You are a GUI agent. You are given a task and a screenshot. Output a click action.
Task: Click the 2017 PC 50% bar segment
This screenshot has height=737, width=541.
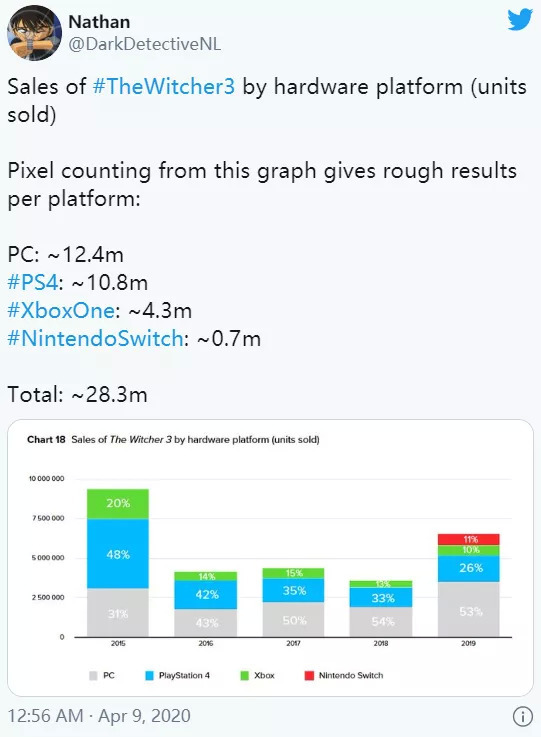point(293,619)
